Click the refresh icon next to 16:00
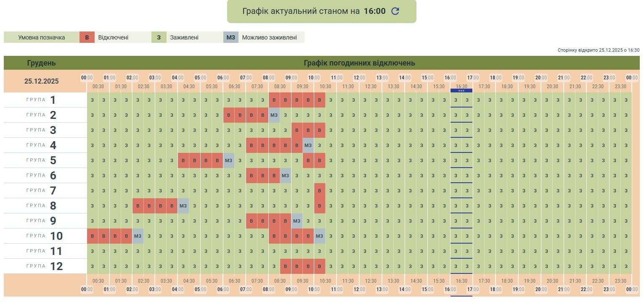Viewport: 644px width, 302px height. click(395, 11)
